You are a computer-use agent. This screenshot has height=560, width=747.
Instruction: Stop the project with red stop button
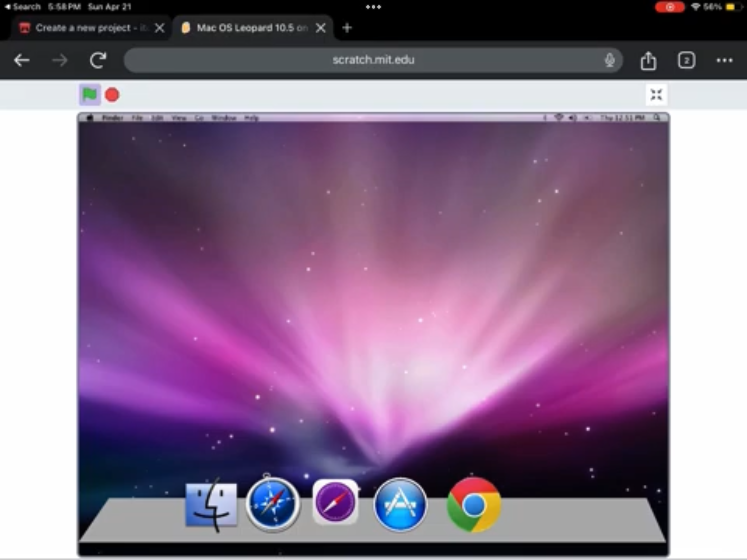112,95
